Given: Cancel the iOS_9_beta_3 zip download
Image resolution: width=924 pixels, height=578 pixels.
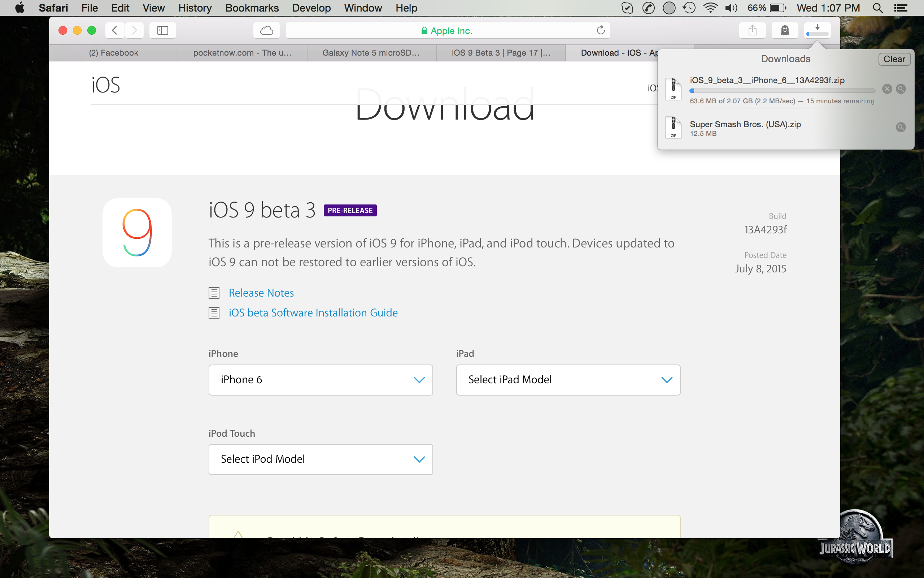Looking at the screenshot, I should 887,89.
